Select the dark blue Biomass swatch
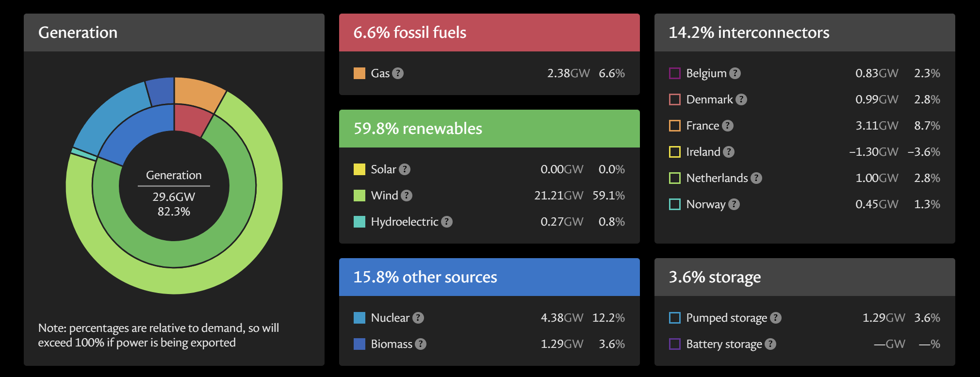 point(359,344)
